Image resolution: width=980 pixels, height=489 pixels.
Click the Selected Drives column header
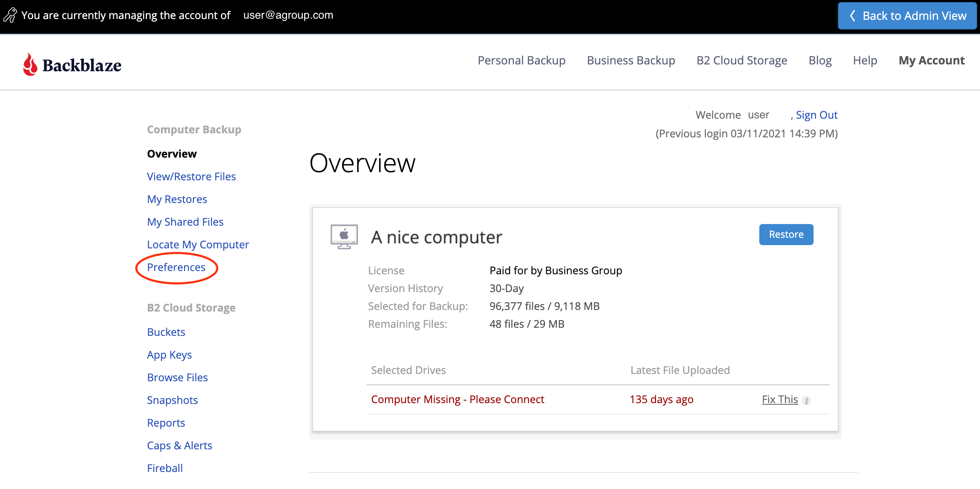[x=408, y=370]
